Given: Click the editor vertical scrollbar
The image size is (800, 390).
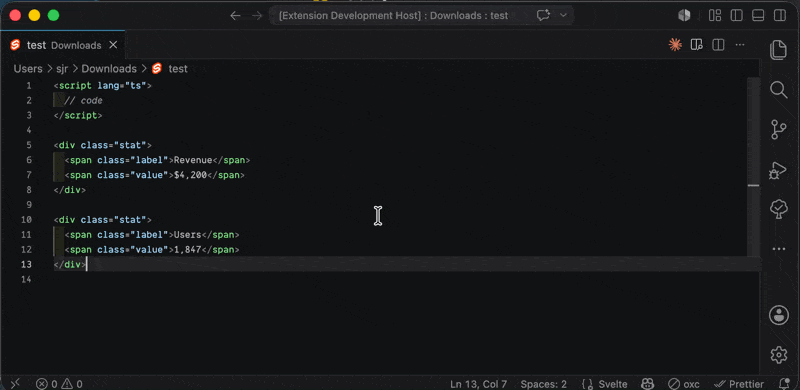Looking at the screenshot, I should (x=754, y=166).
